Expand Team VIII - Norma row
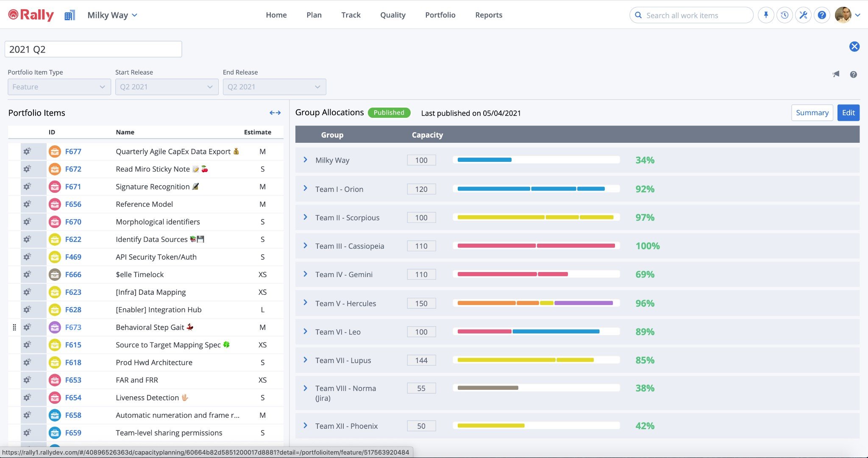Screen dimensions: 868x458 305,388
